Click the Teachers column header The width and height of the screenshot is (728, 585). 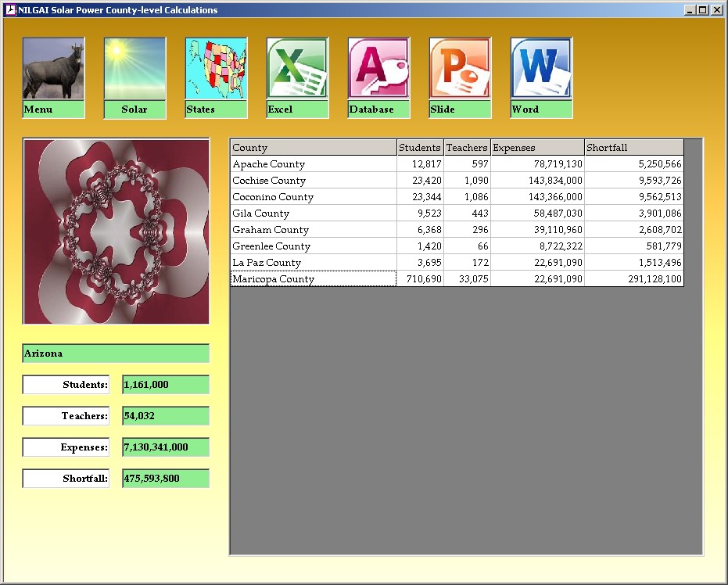(467, 148)
